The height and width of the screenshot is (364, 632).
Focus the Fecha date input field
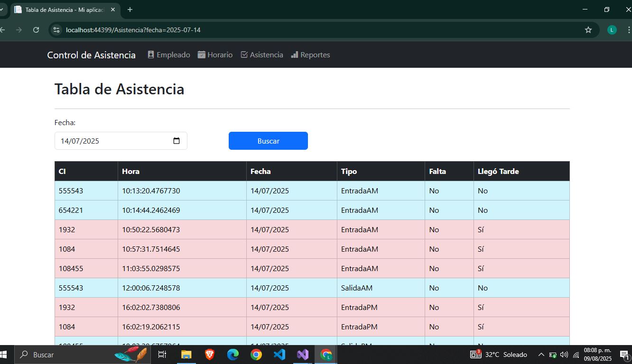point(121,141)
